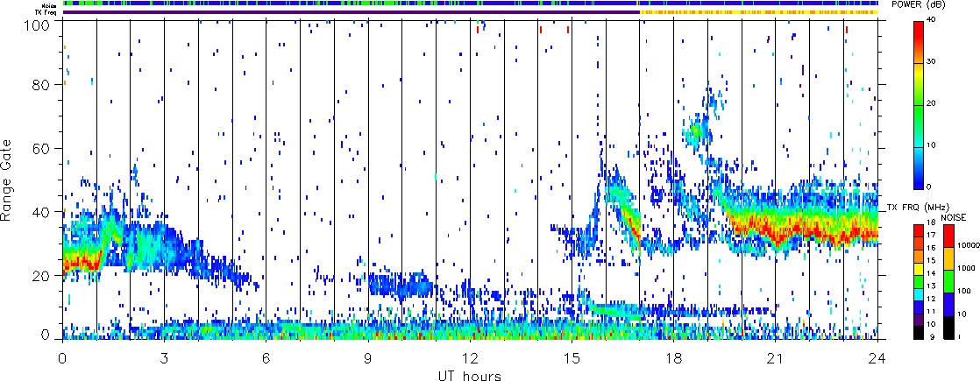Click the POWER color scale bar
This screenshot has height=381, width=980.
tap(920, 105)
